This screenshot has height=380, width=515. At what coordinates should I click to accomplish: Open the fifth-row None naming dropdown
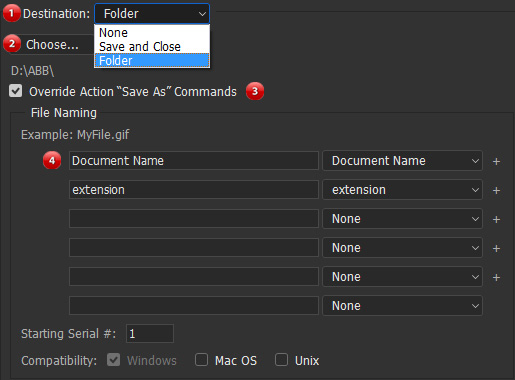point(402,277)
